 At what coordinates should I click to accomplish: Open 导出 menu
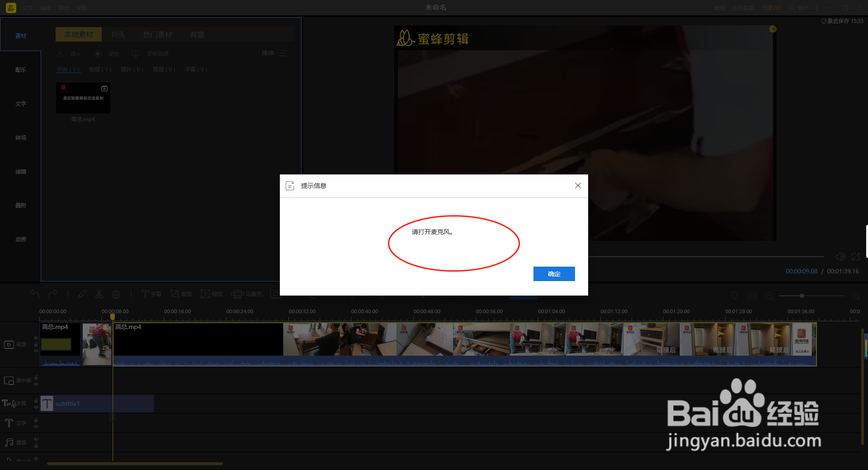point(64,8)
